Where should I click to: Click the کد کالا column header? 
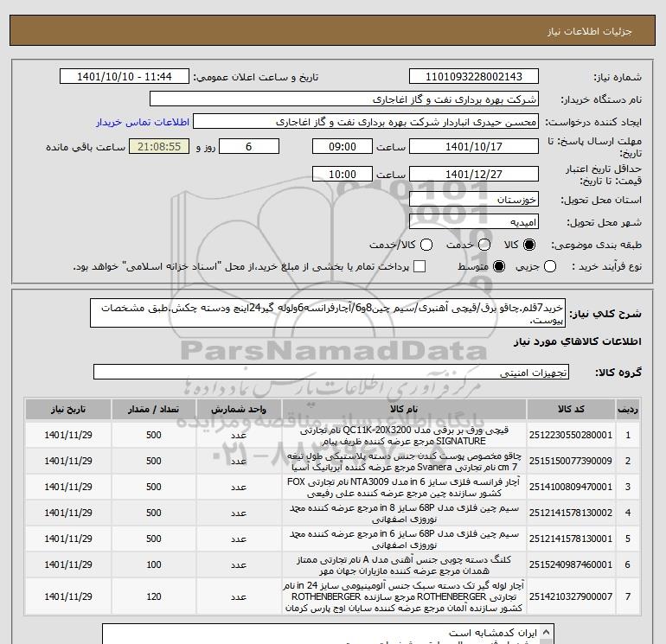571,409
